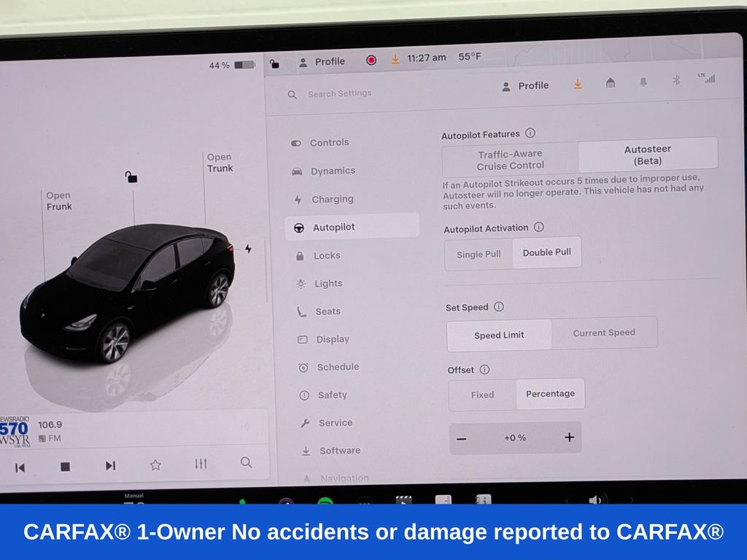
Task: Show Autopilot Features info
Action: pyautogui.click(x=530, y=133)
